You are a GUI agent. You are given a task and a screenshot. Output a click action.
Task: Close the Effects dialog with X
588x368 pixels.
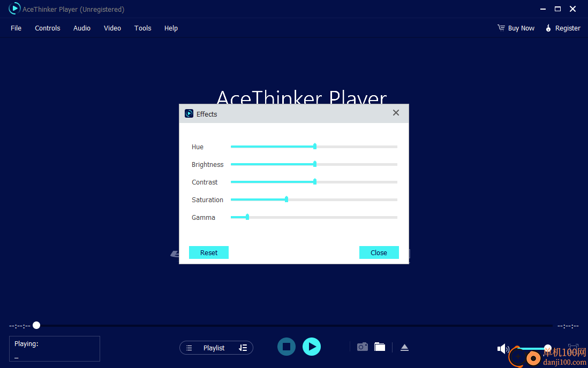(396, 113)
